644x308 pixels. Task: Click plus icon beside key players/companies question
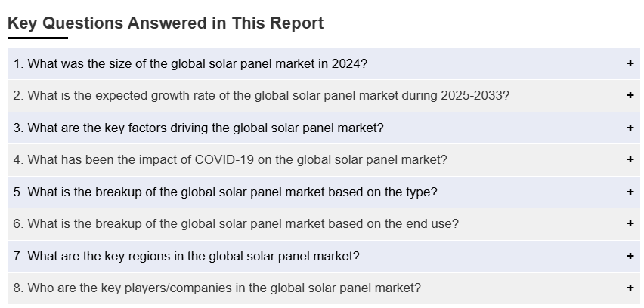630,288
